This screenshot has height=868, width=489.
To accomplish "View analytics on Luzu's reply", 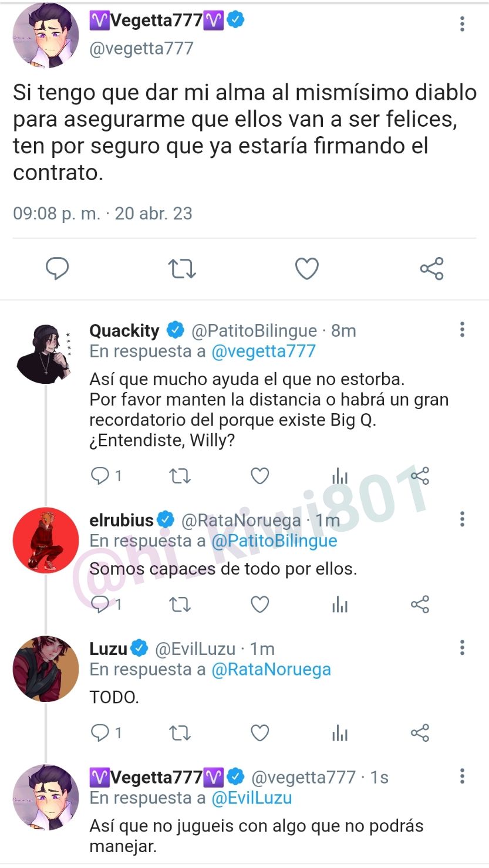I will (x=340, y=732).
